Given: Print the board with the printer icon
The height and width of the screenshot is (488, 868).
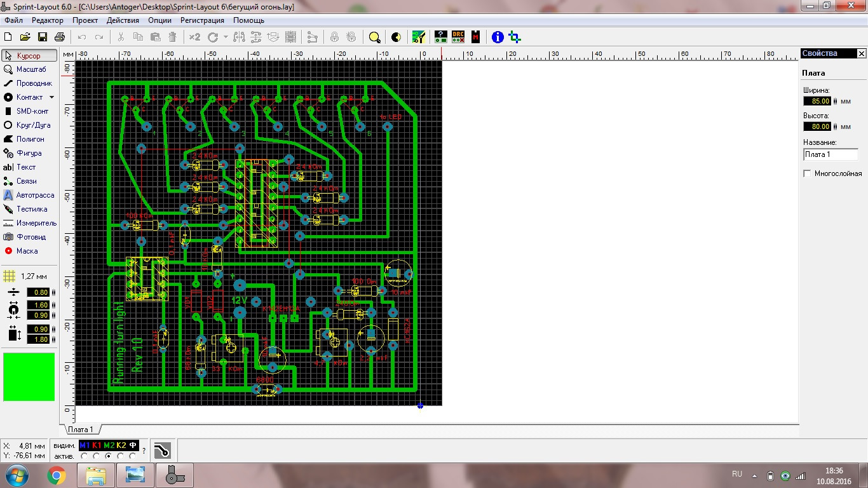Looking at the screenshot, I should pyautogui.click(x=59, y=37).
